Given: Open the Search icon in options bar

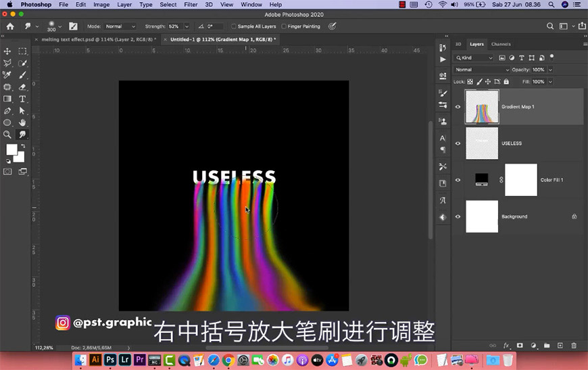Looking at the screenshot, I should click(x=550, y=26).
